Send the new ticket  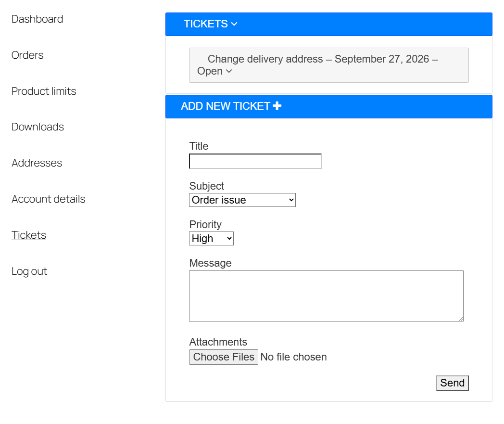(x=452, y=383)
